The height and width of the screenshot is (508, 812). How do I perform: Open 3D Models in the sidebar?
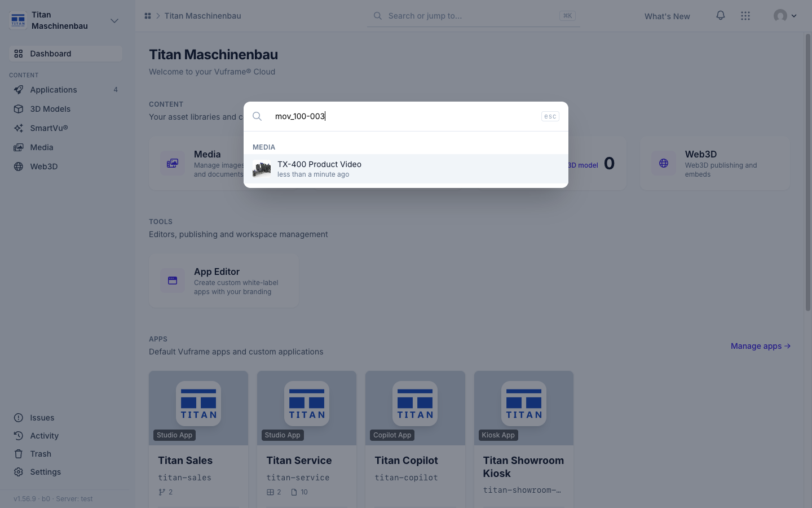[x=65, y=109]
